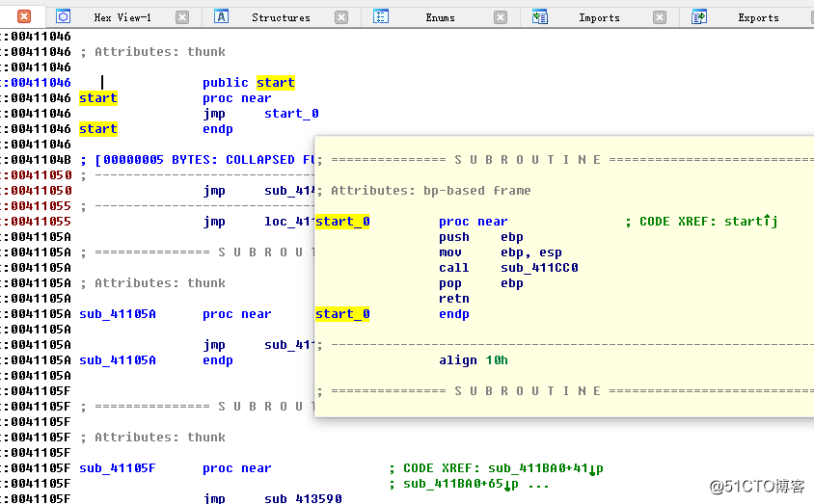Click highlighted 'start' after 'public'
The height and width of the screenshot is (504, 814).
coord(276,83)
